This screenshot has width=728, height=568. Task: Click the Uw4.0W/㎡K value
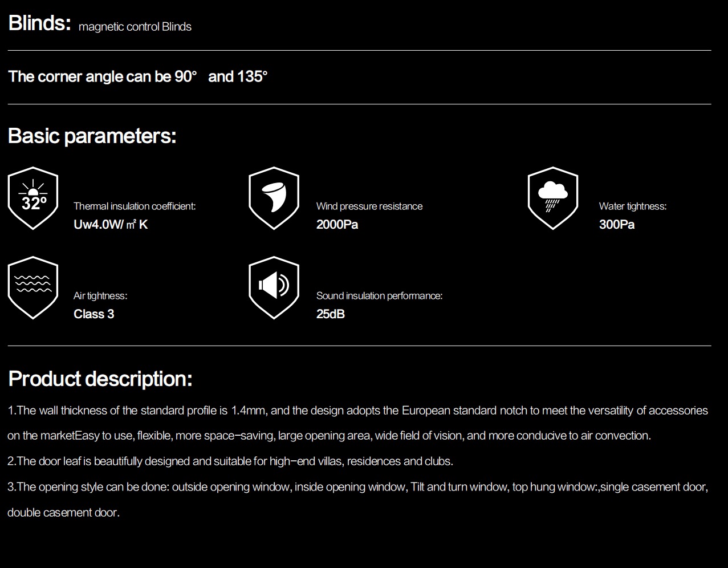(111, 225)
